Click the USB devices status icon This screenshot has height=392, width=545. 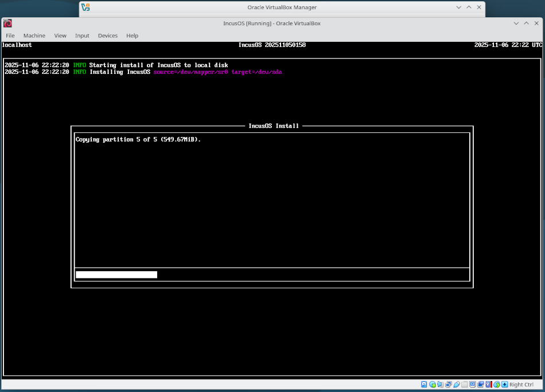(457, 385)
